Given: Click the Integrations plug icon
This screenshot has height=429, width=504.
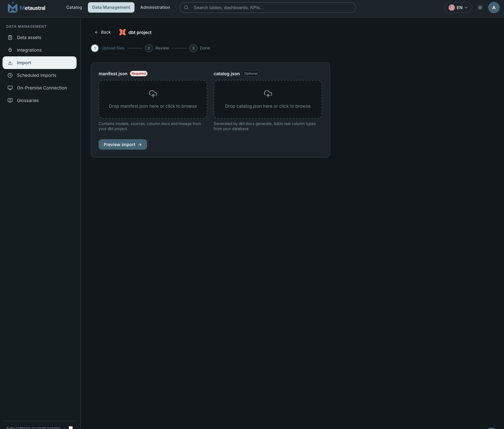Looking at the screenshot, I should pos(10,50).
